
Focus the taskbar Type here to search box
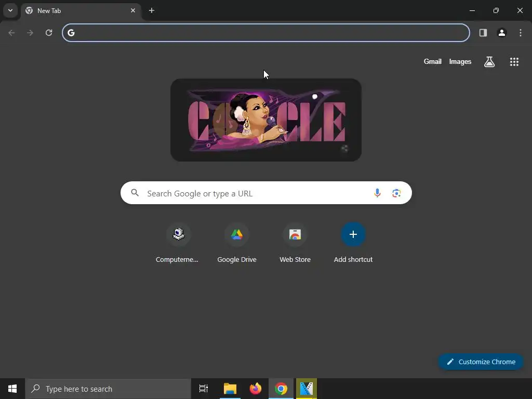[108, 389]
